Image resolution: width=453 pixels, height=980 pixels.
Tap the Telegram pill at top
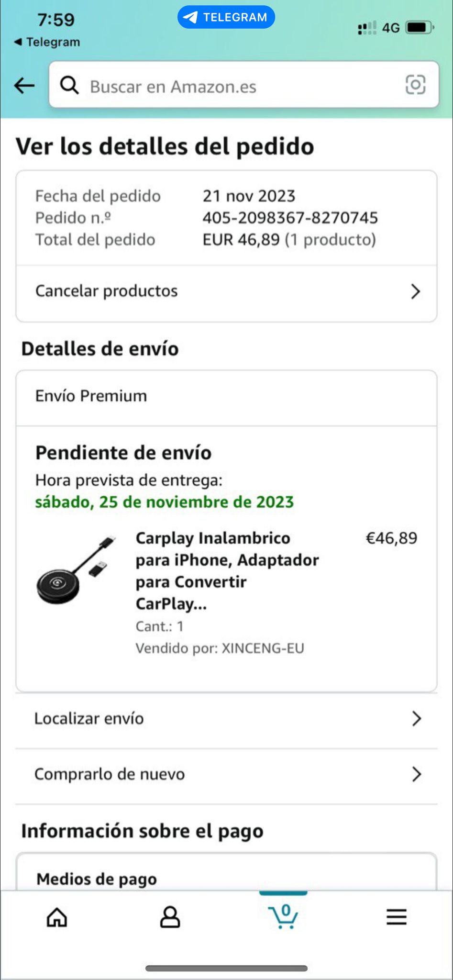click(226, 18)
